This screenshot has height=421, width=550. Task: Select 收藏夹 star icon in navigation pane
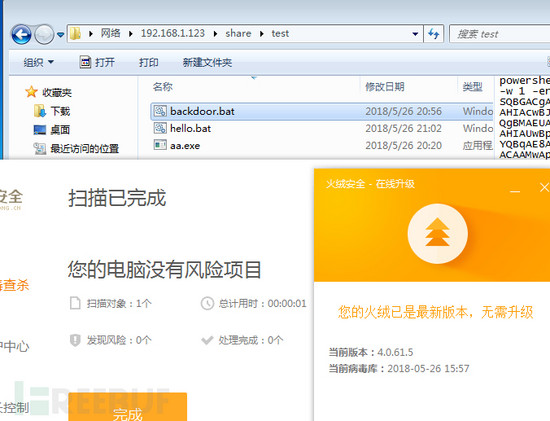tap(31, 92)
